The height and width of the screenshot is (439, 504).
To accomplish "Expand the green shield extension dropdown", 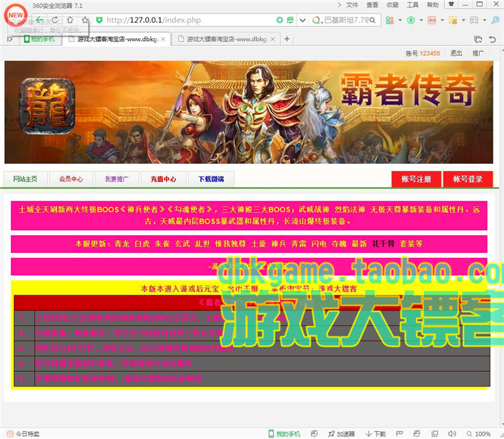I will tap(421, 20).
